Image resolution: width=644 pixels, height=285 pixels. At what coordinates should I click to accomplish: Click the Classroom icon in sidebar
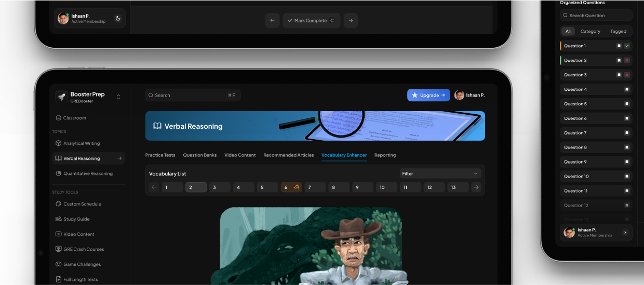tap(58, 118)
